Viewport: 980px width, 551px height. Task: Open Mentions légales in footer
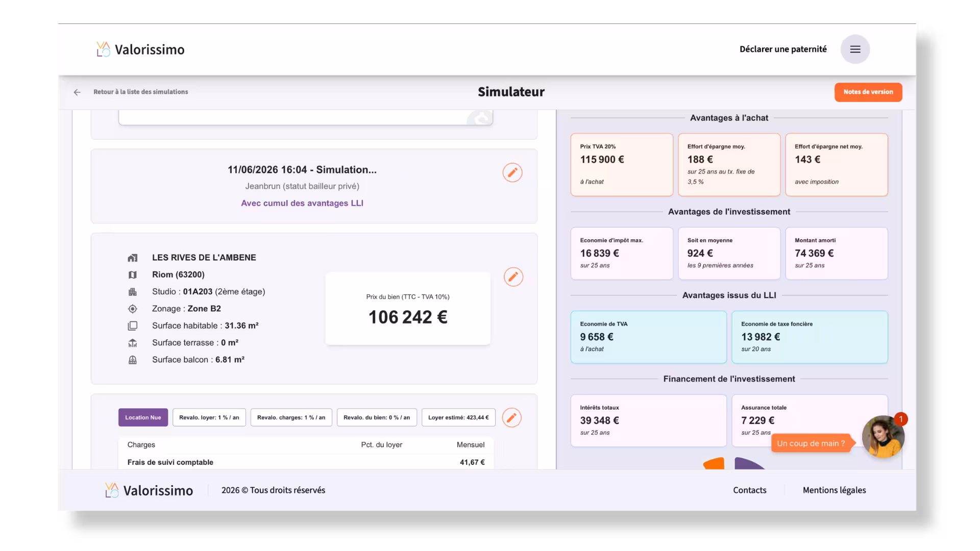point(835,490)
